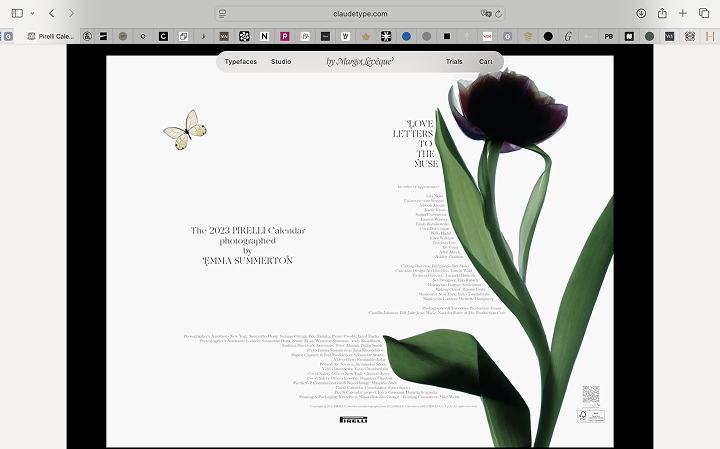Switch to the blue circle favicon tab
The image size is (720, 449).
coord(406,36)
